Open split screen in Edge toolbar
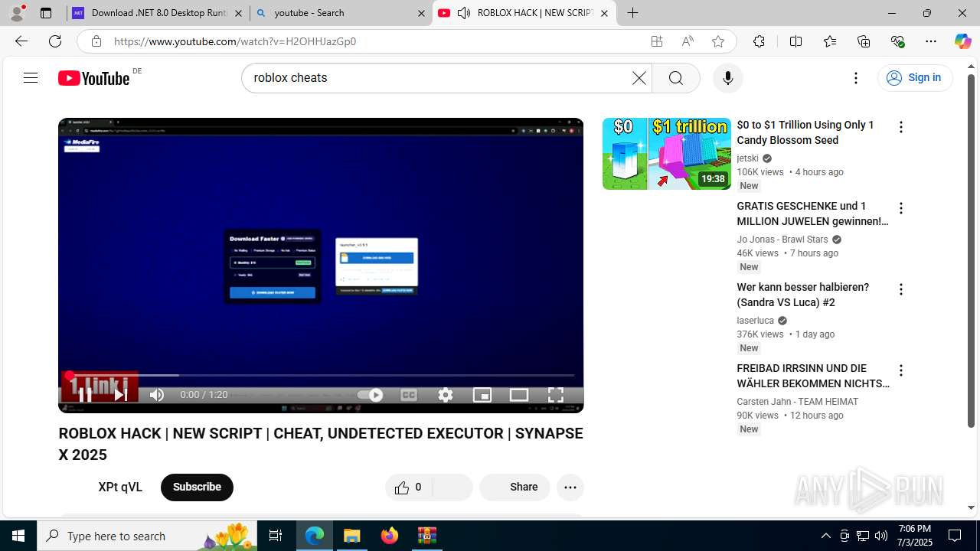The height and width of the screenshot is (551, 980). coord(795,41)
